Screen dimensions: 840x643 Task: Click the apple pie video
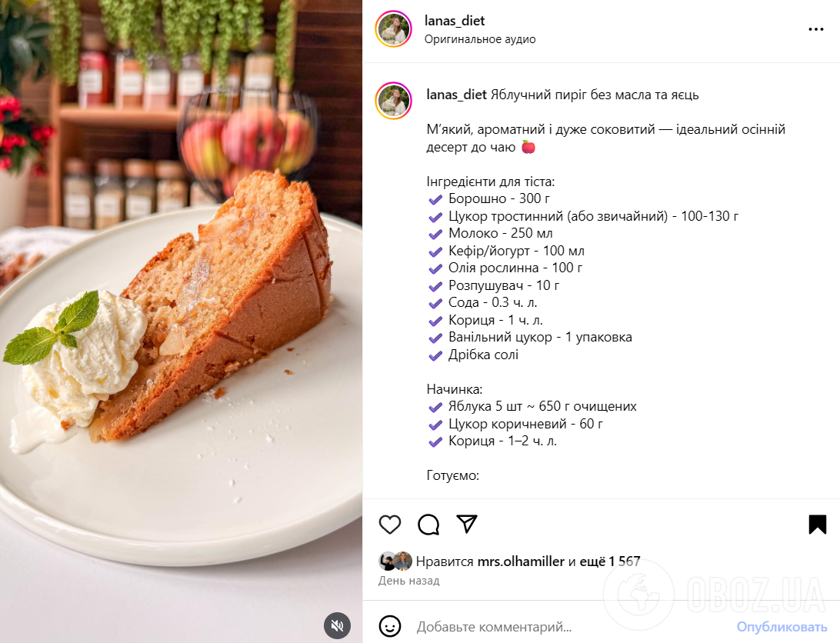pos(181,321)
